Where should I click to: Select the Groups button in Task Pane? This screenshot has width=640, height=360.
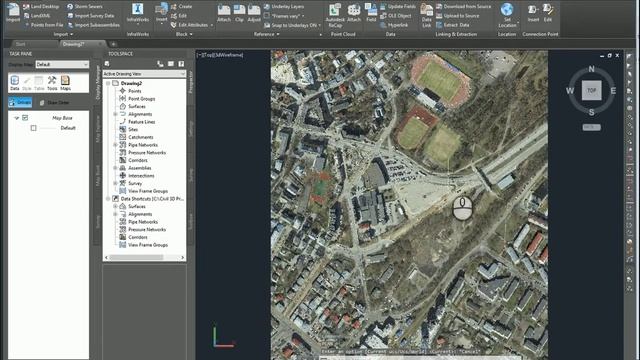(20, 102)
